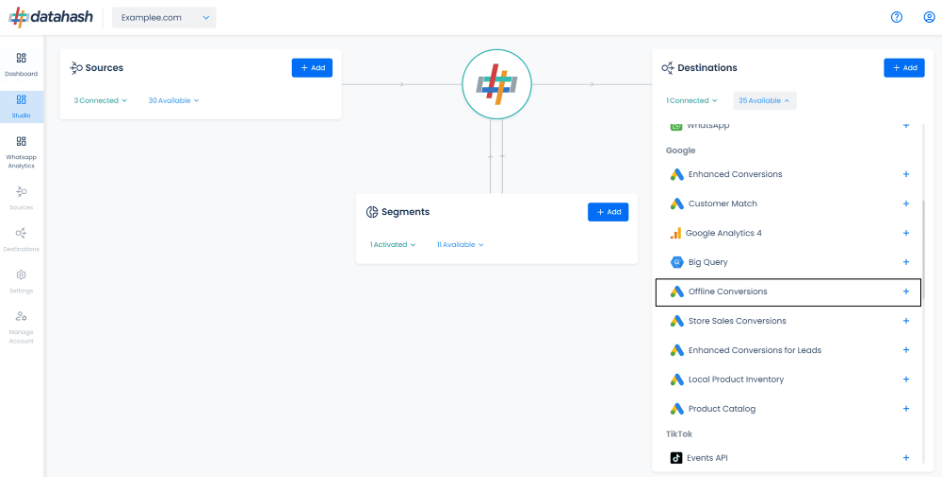The image size is (943, 477).
Task: Open Whatsapp Analytics in the sidebar
Action: [21, 152]
